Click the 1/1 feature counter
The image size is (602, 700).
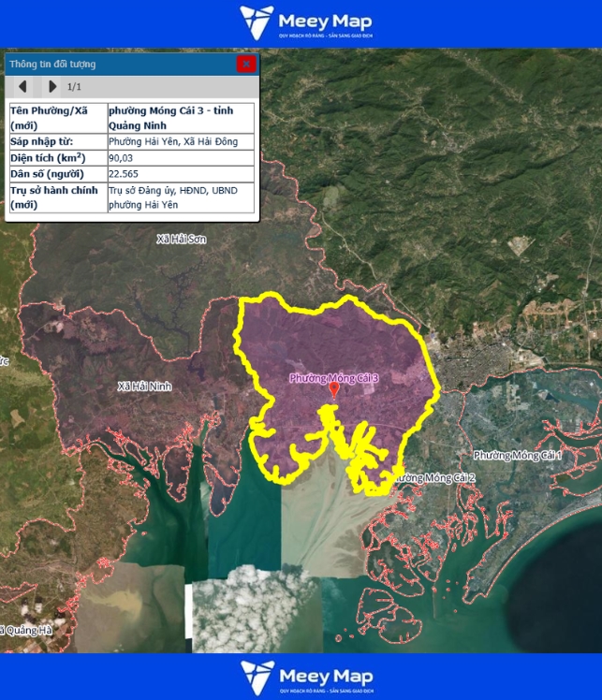[76, 87]
